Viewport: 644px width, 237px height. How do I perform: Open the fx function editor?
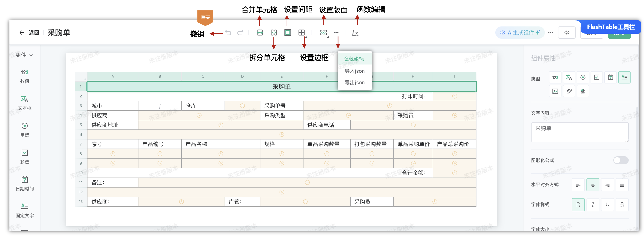[355, 33]
